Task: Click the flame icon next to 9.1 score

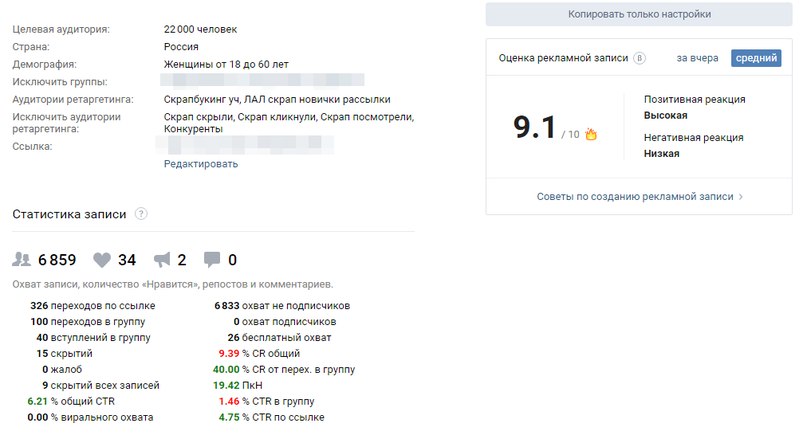Action: click(591, 134)
